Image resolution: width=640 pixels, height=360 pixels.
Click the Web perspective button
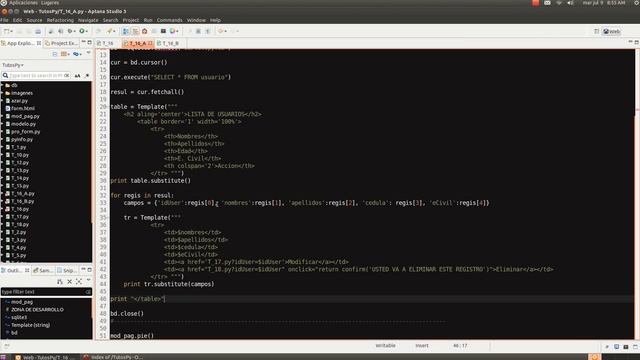pyautogui.click(x=612, y=31)
